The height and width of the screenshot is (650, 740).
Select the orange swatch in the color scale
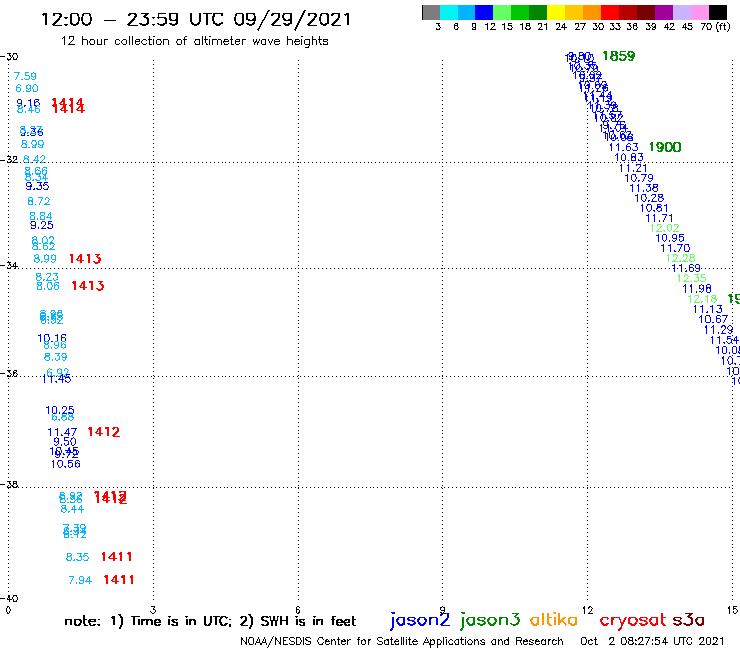tap(592, 12)
